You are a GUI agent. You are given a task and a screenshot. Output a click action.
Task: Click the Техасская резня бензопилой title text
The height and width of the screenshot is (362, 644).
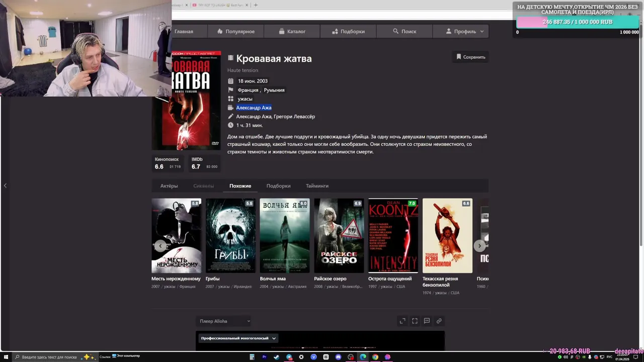click(440, 282)
